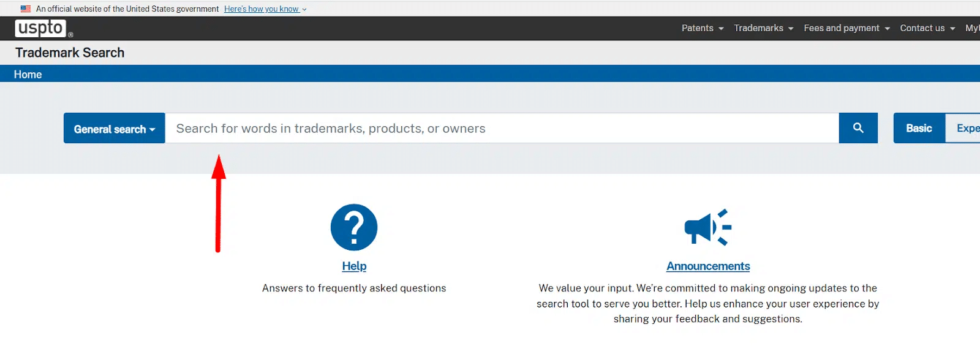Switch to Expert search mode

tap(966, 128)
